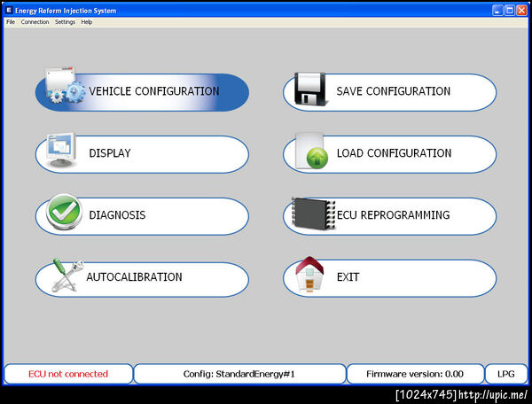This screenshot has height=404, width=532.
Task: Close the Energy Reform Injection System window
Action: tap(521, 11)
